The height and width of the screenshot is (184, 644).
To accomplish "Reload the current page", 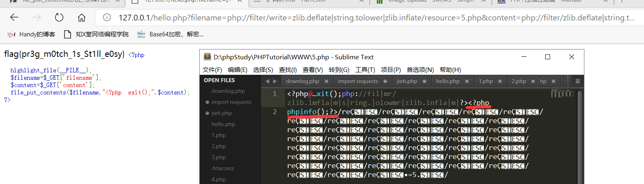I will point(59,17).
